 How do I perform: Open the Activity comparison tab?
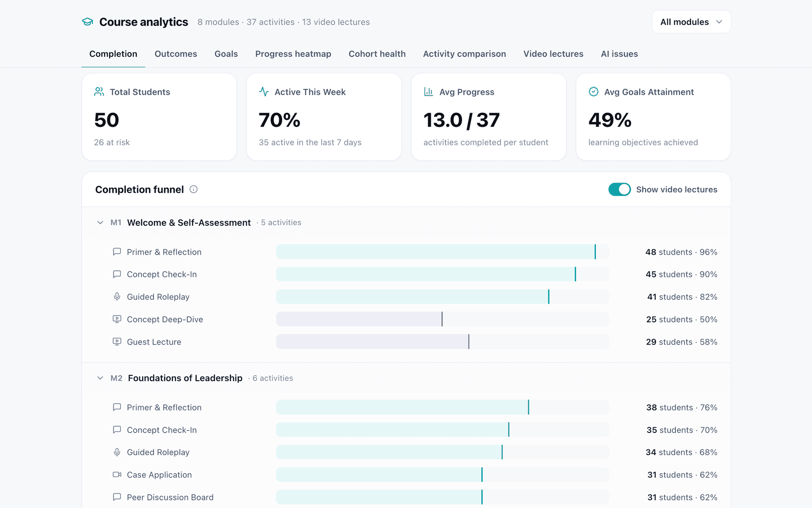(465, 54)
